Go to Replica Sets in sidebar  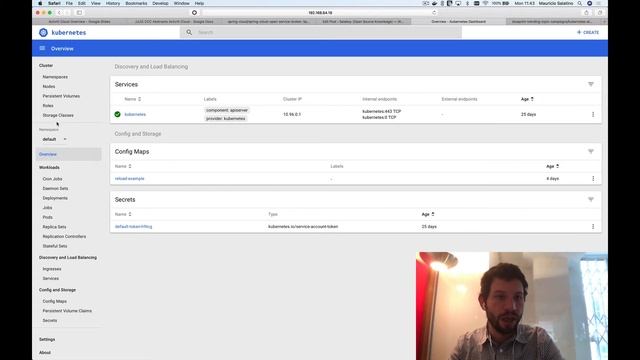[54, 227]
